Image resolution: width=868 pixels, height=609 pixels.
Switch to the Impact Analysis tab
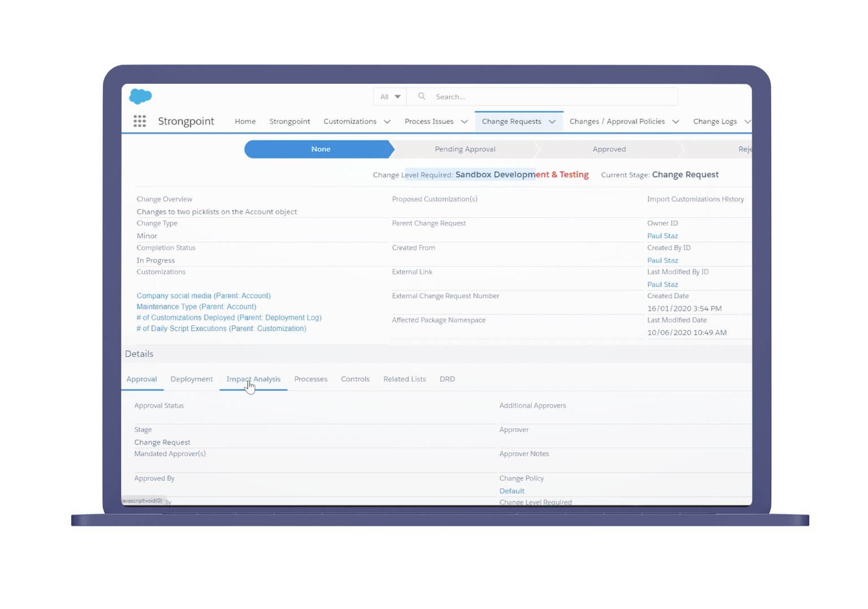click(253, 379)
